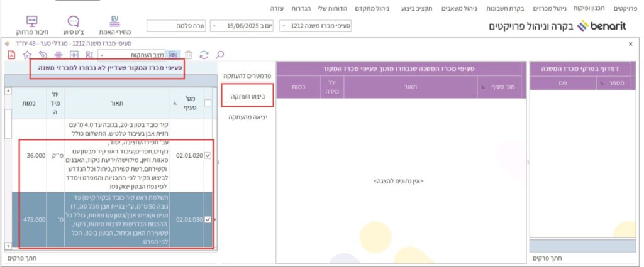The image size is (644, 267).
Task: Click יציאה מהעתקה button
Action: [x=247, y=117]
